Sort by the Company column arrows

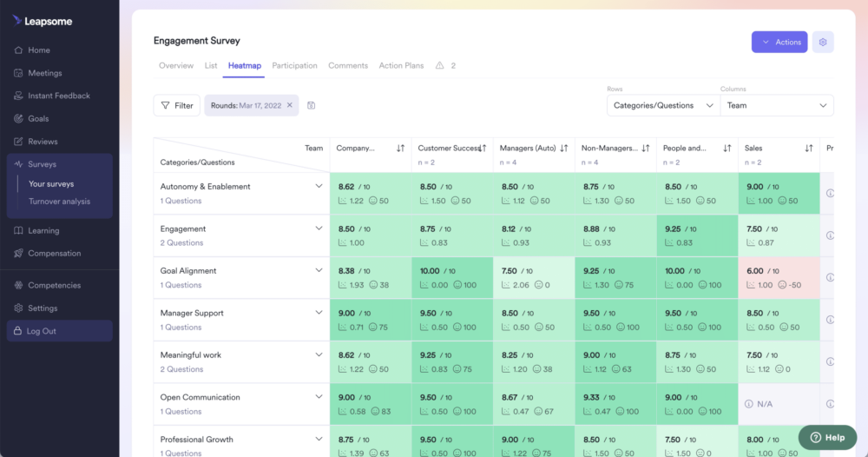(400, 149)
